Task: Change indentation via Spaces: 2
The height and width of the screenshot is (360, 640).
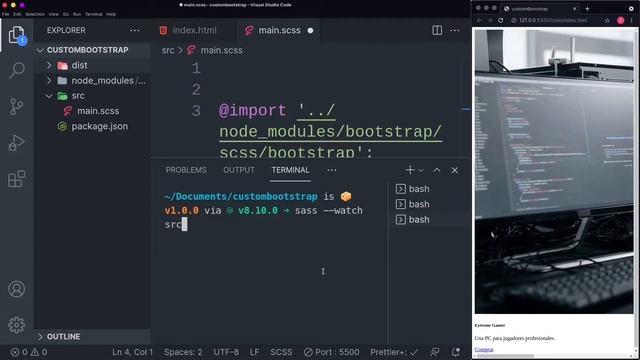Action: click(x=183, y=352)
